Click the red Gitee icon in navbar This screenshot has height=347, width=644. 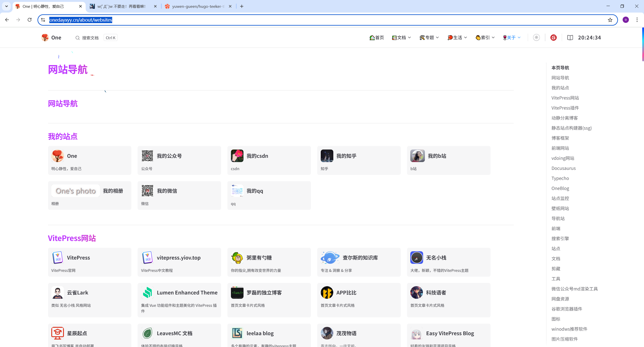coord(553,37)
